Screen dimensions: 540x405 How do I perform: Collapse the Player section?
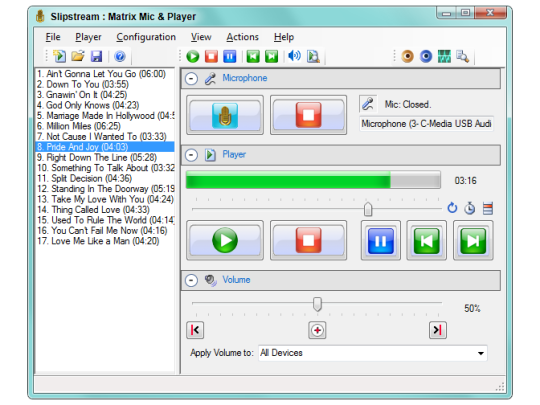coord(191,155)
